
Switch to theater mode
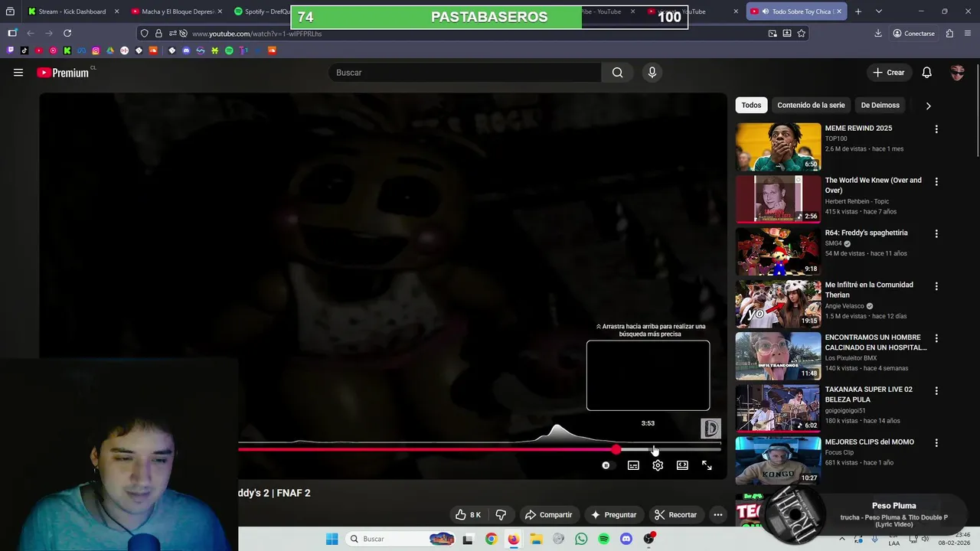pos(682,465)
